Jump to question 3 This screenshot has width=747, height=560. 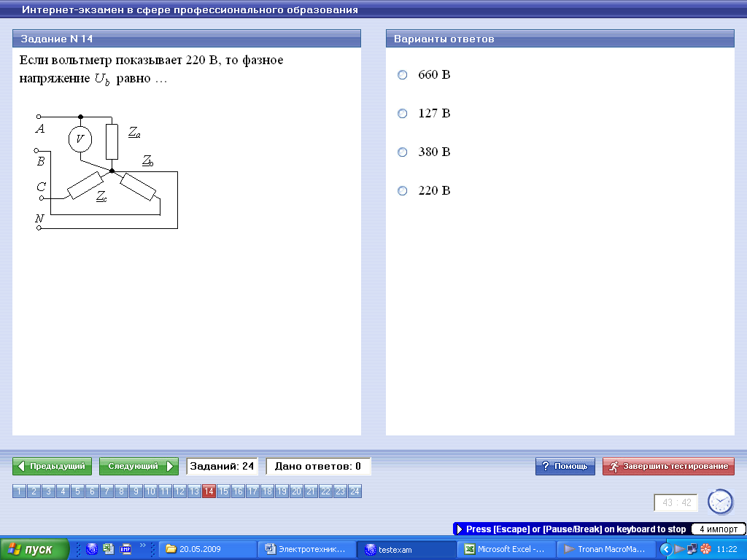click(49, 491)
